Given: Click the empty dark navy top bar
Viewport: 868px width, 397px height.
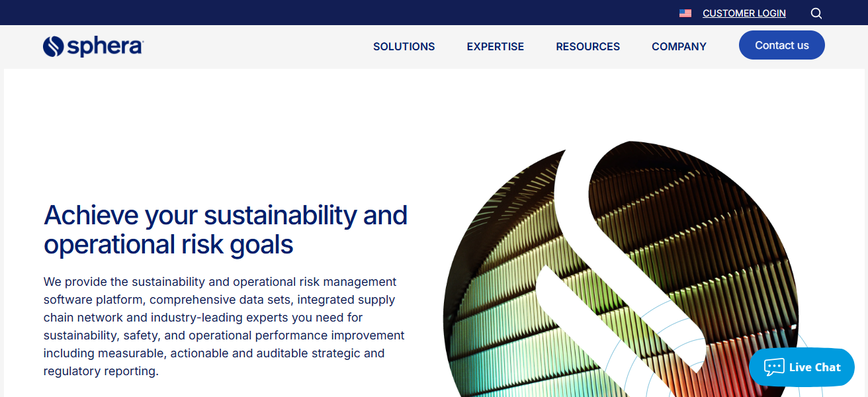Looking at the screenshot, I should 331,13.
